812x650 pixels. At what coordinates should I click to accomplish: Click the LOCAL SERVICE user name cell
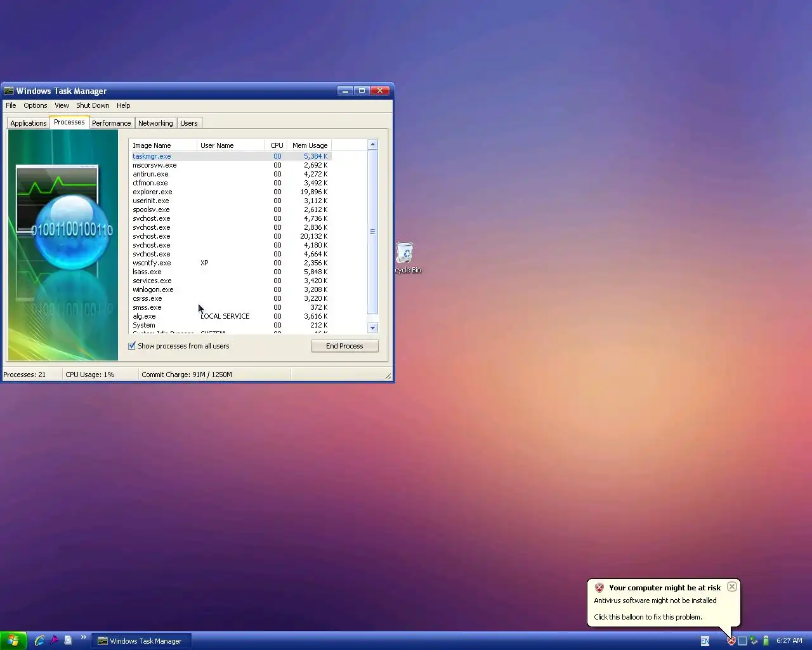(x=225, y=316)
